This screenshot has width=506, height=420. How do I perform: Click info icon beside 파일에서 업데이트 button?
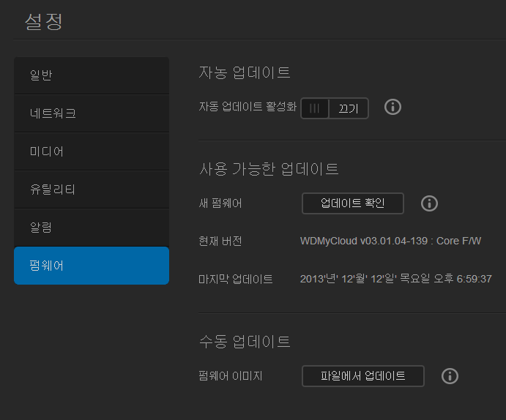tap(450, 376)
